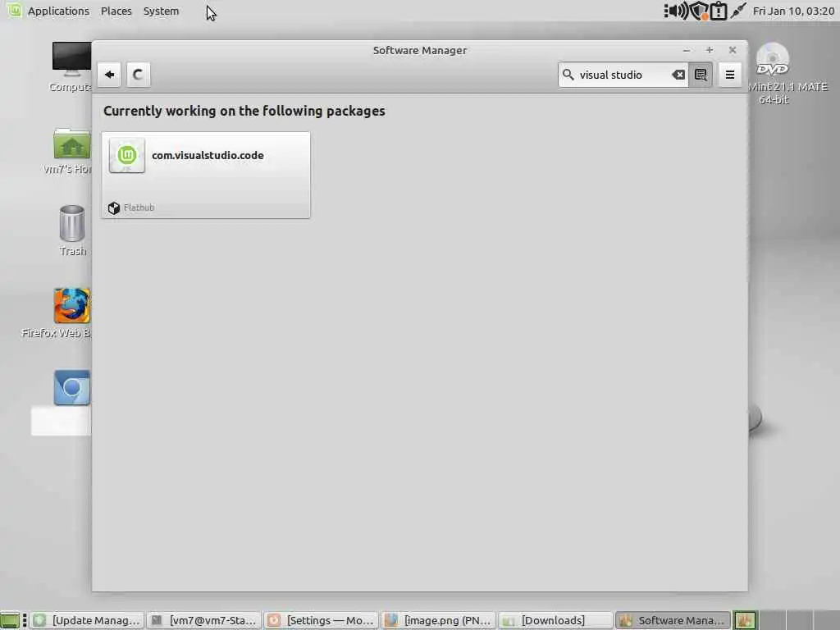840x630 pixels.
Task: Click the Mint logo on package card
Action: coord(127,155)
